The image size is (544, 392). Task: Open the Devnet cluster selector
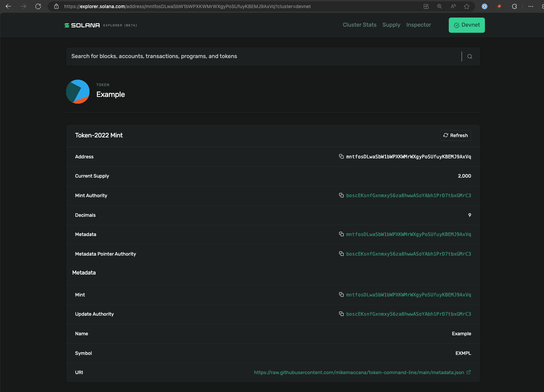point(467,25)
